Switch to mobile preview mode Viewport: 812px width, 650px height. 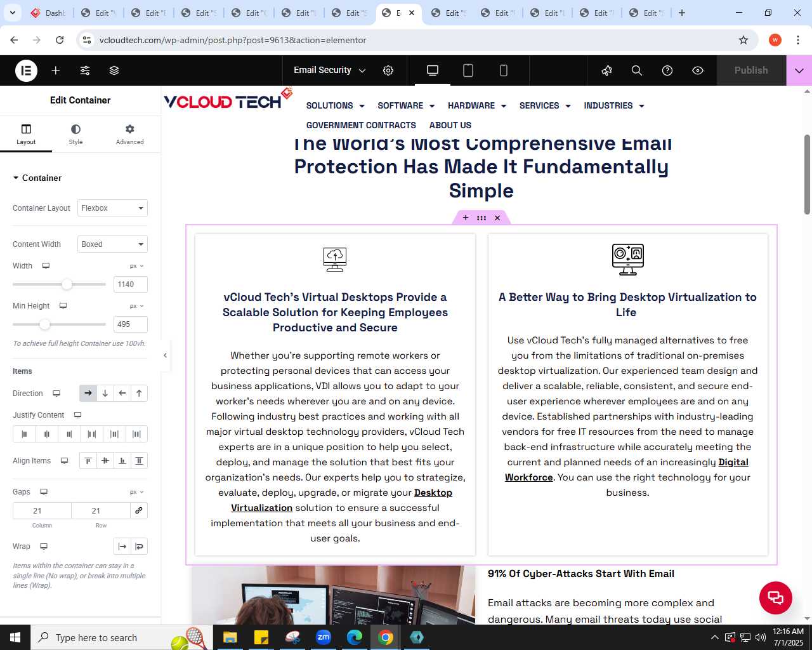click(x=504, y=70)
